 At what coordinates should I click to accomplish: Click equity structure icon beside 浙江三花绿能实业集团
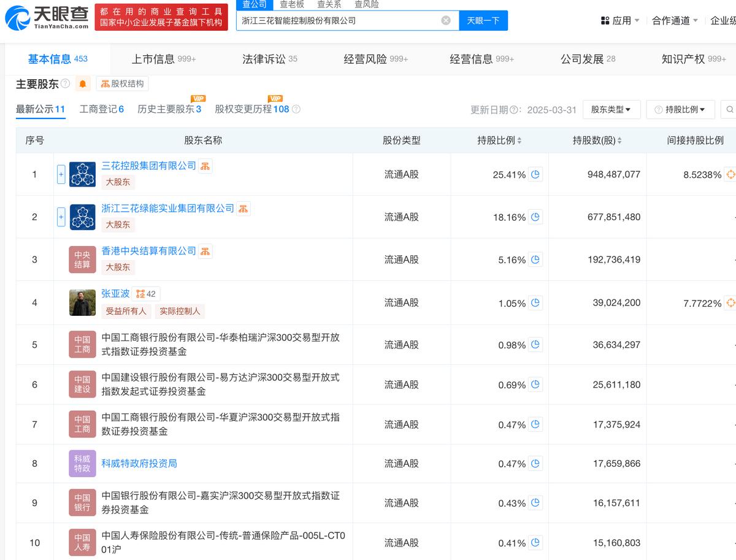[243, 209]
